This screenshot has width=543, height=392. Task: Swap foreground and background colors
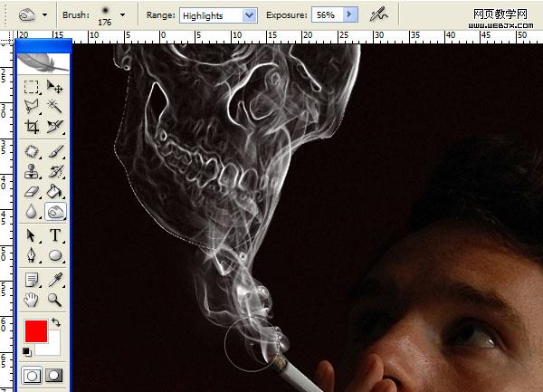coord(55,322)
